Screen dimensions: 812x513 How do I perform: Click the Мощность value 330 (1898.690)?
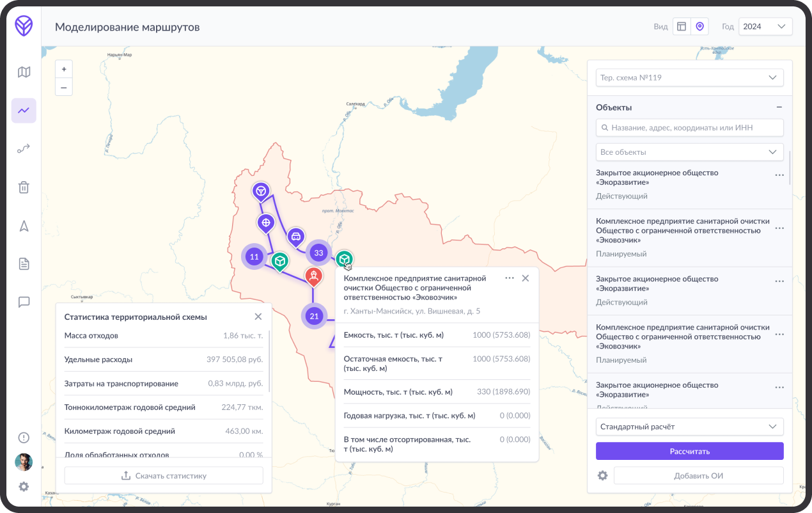[504, 392]
